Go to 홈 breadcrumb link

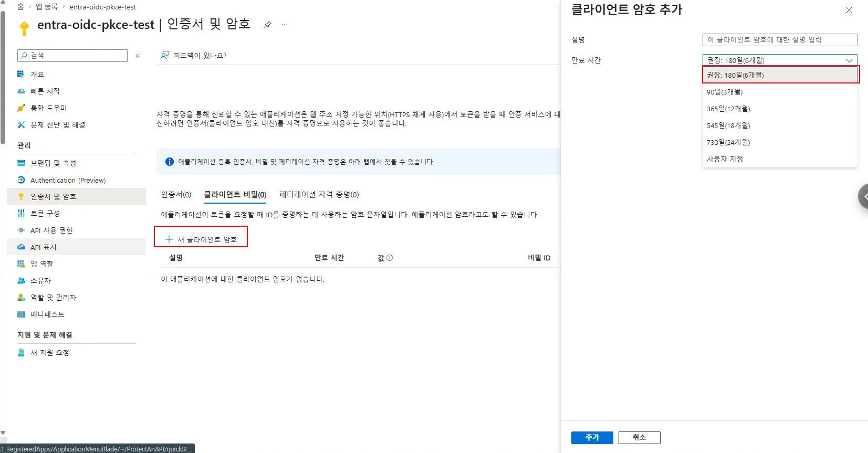coord(20,7)
